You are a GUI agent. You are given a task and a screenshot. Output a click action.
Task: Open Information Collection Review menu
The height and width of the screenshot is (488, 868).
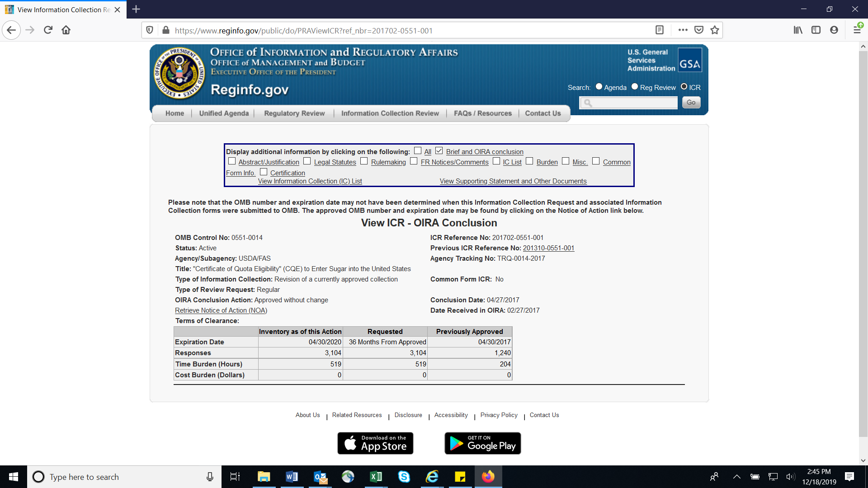pos(390,113)
